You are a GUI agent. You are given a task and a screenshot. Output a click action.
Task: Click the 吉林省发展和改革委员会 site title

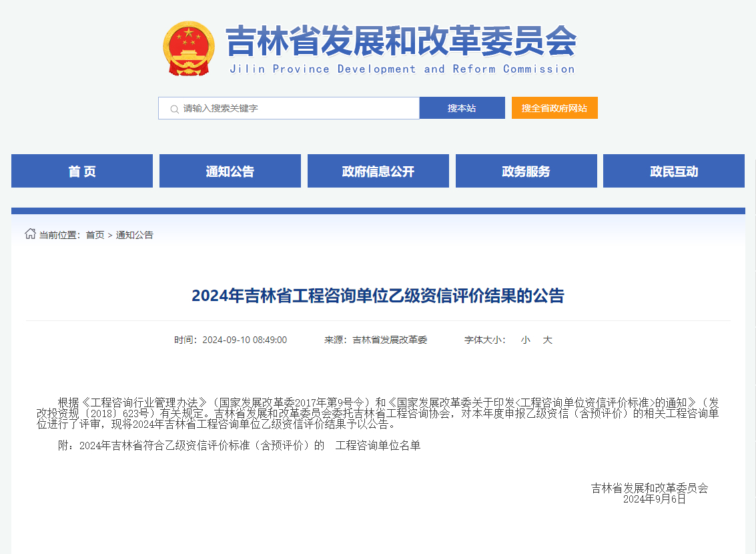(400, 42)
